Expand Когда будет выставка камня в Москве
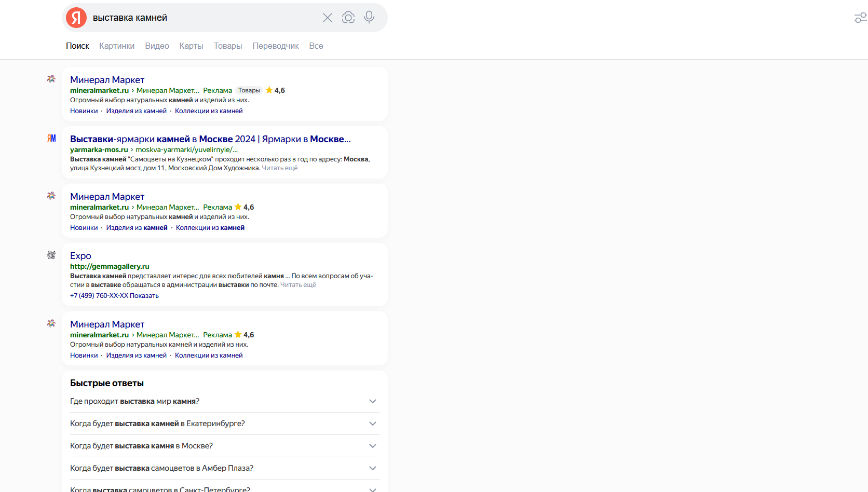This screenshot has height=492, width=868. click(x=224, y=446)
